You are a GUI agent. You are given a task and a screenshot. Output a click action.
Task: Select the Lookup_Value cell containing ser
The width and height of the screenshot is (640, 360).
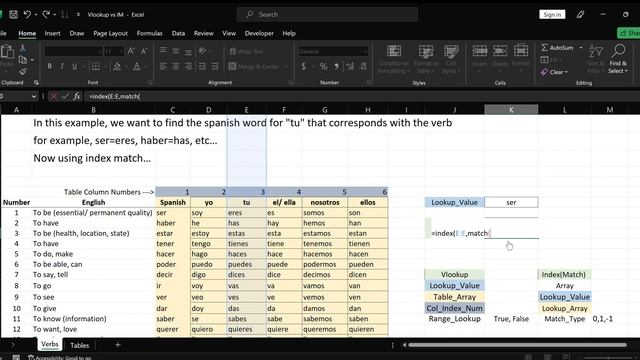click(x=511, y=202)
